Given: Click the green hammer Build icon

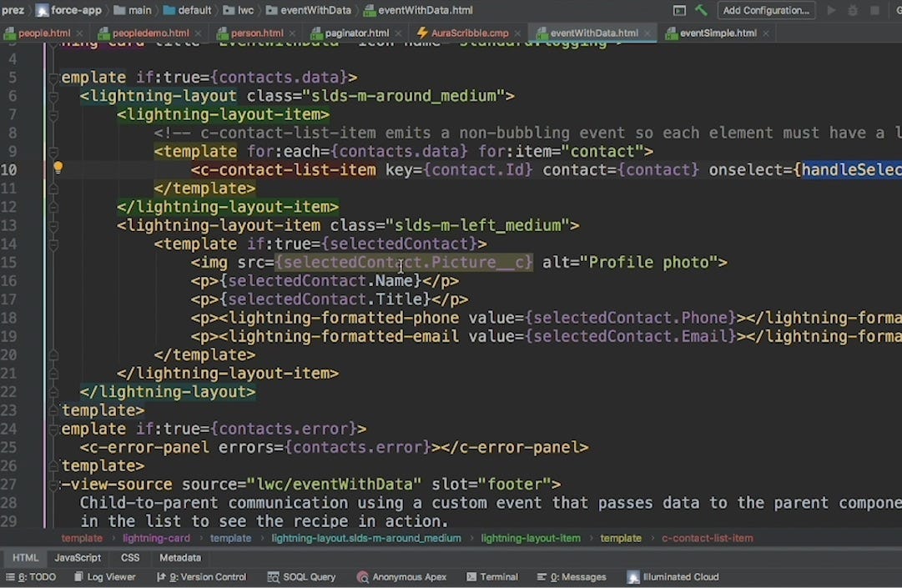Looking at the screenshot, I should coord(701,10).
